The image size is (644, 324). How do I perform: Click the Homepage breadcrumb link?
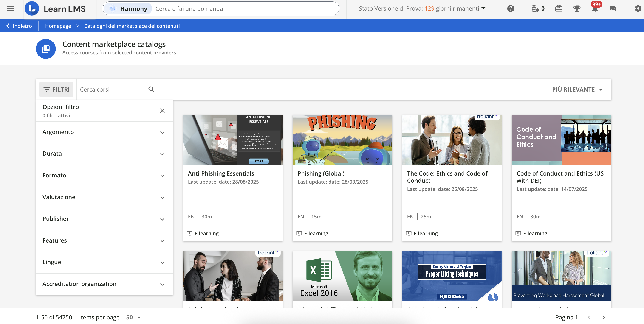[58, 26]
